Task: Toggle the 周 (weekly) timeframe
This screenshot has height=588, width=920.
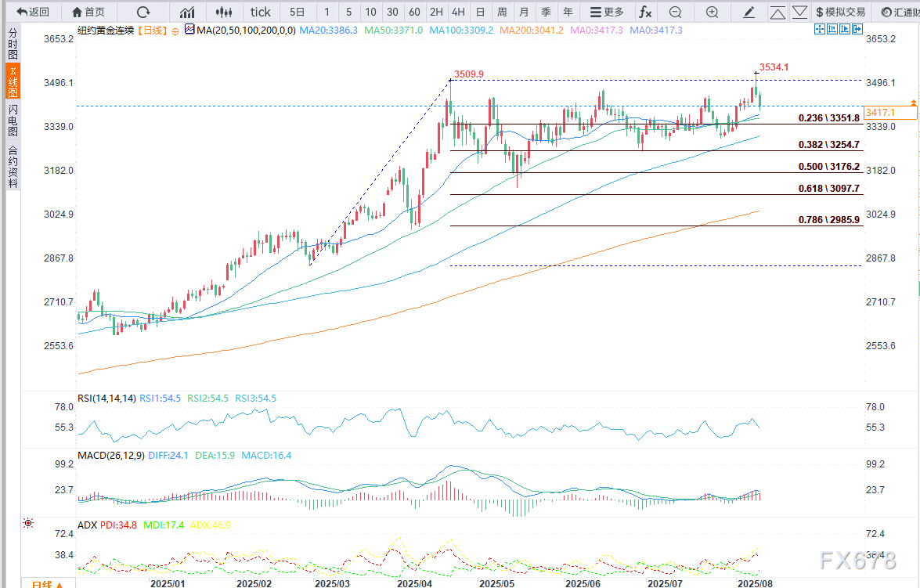Action: [502, 12]
